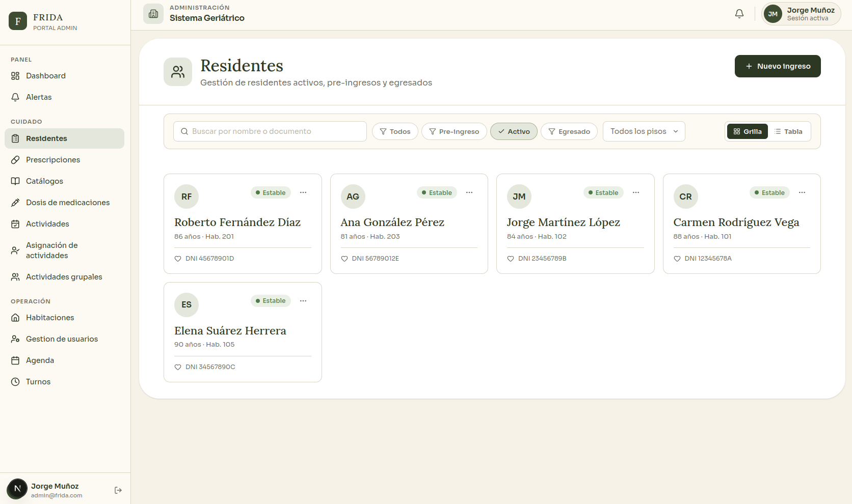The width and height of the screenshot is (852, 504).
Task: Open Gestion de usuarios page
Action: 64,339
